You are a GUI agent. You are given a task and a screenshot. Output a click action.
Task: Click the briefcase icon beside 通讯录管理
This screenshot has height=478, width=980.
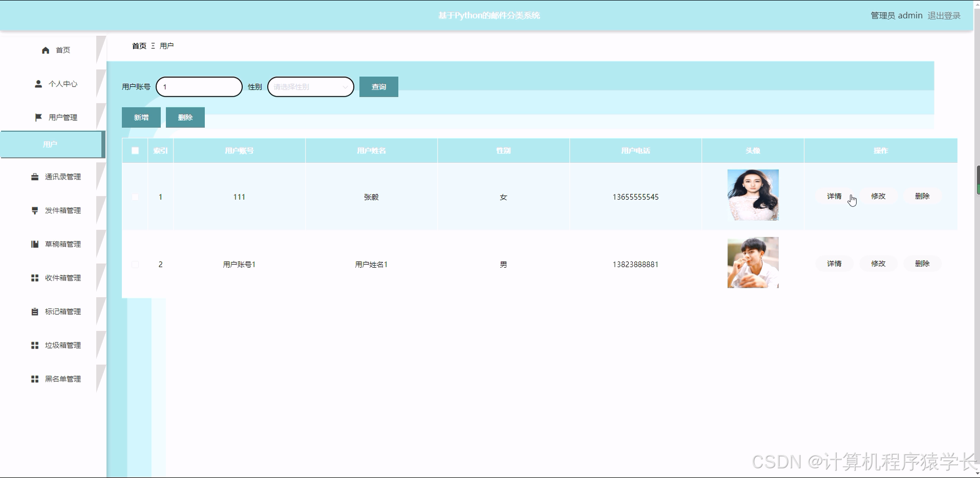point(35,177)
